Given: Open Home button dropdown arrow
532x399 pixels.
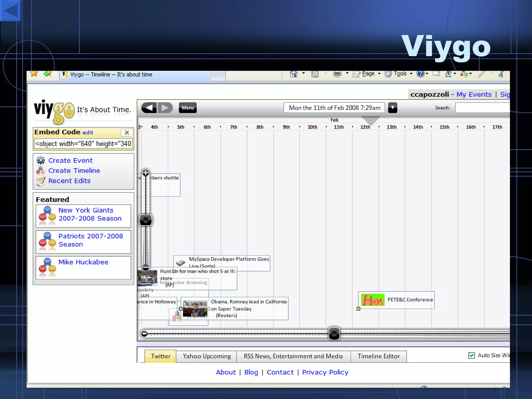Looking at the screenshot, I should click(303, 74).
